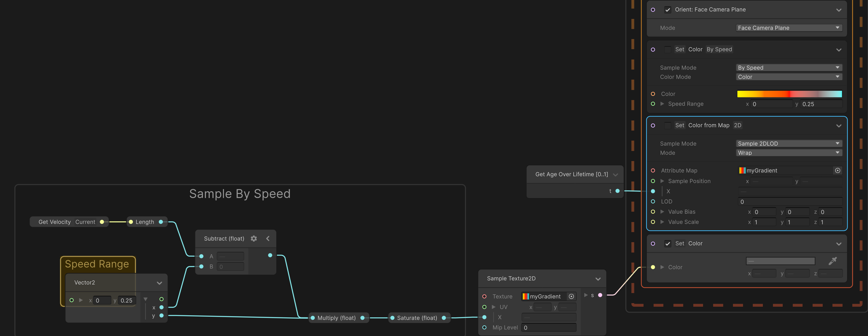Expand the UV foldout in Sample Texture2D
This screenshot has width=868, height=336.
[493, 307]
